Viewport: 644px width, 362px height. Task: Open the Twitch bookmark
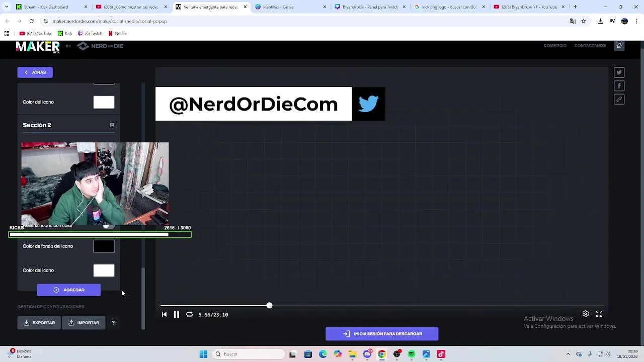pos(90,33)
